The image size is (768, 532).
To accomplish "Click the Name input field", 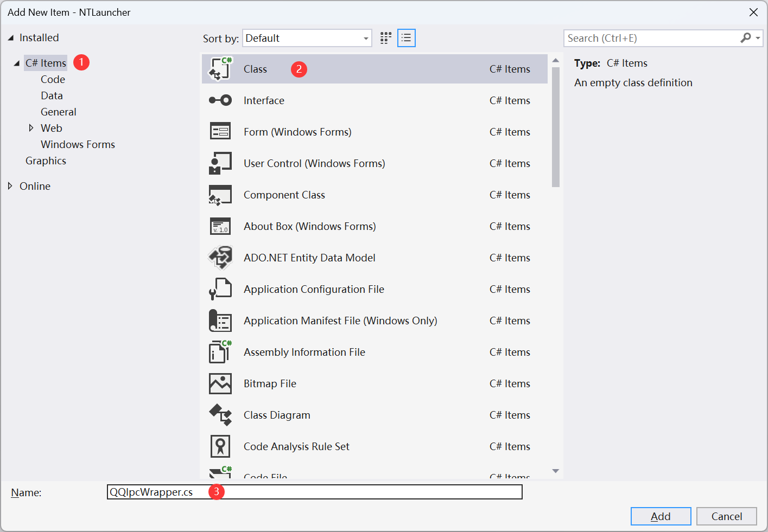I will [x=315, y=492].
